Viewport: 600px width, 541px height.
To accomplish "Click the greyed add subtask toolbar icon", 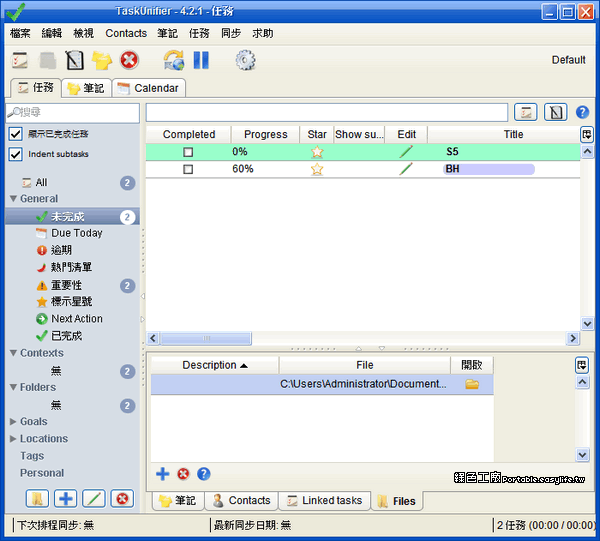I will tap(48, 60).
